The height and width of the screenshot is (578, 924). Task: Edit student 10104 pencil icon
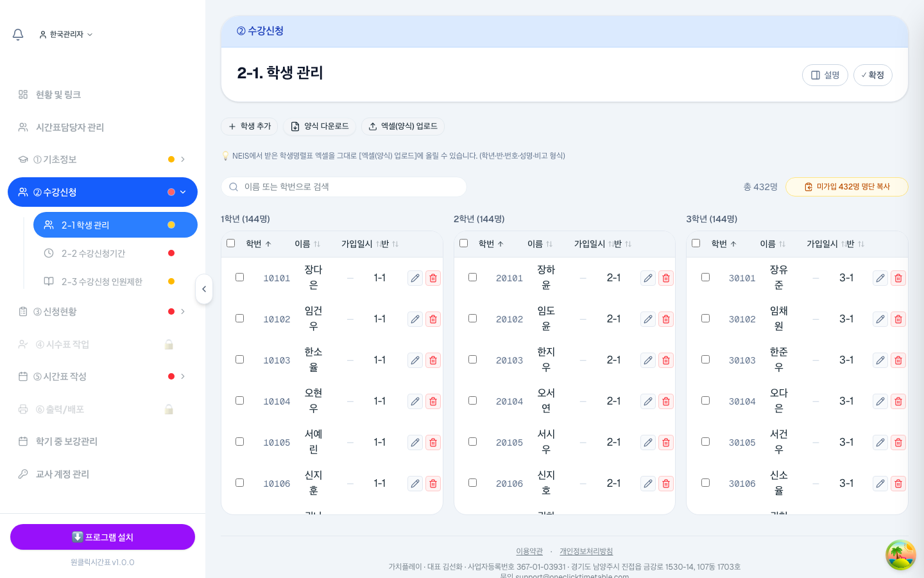415,401
